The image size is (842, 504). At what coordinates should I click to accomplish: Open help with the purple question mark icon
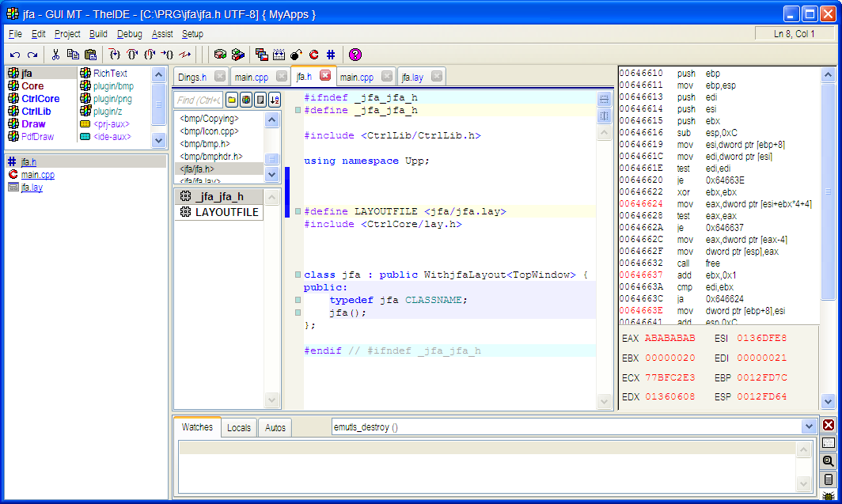coord(355,55)
